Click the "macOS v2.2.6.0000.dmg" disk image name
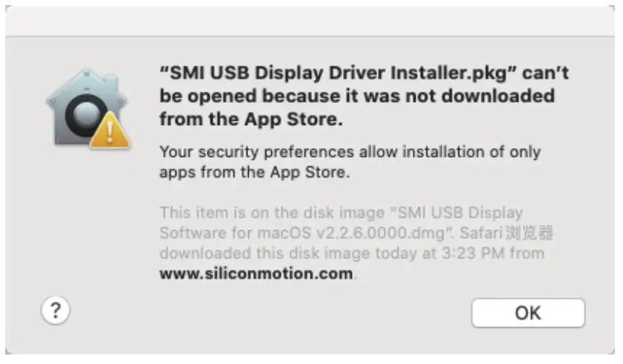This screenshot has width=623, height=364. click(350, 233)
